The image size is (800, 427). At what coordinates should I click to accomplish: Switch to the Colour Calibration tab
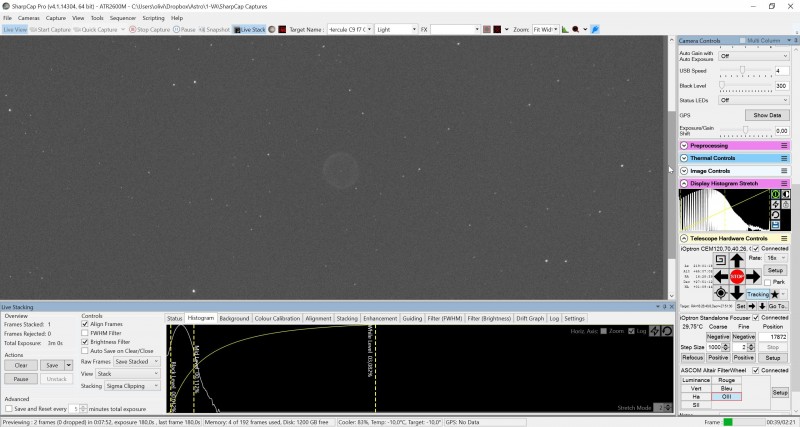click(277, 318)
